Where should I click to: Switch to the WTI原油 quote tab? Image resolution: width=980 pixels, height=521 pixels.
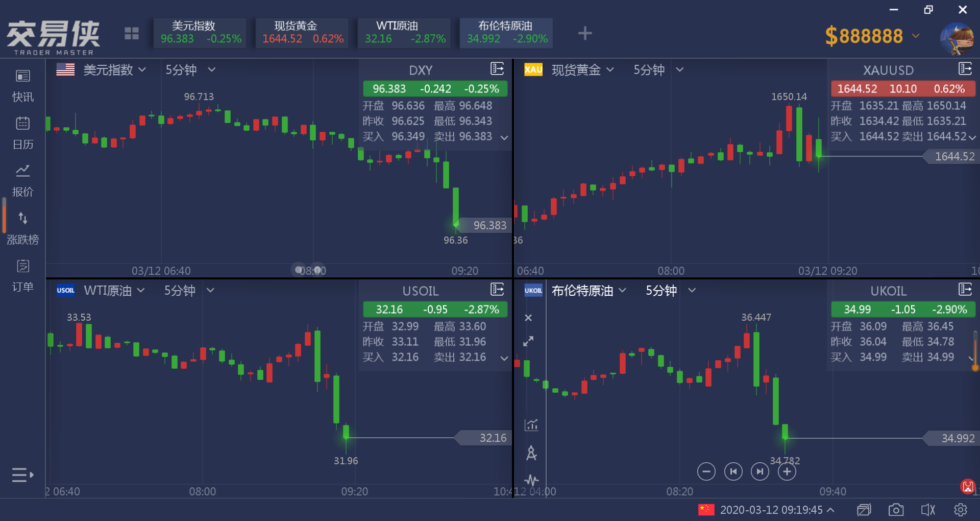[404, 33]
